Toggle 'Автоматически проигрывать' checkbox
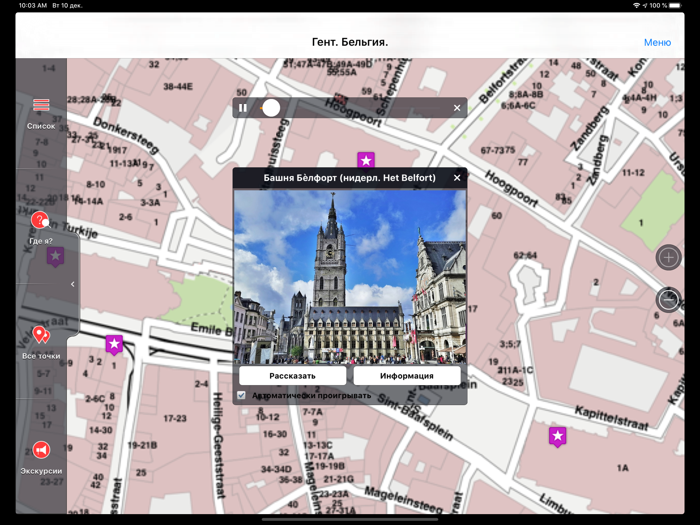Image resolution: width=700 pixels, height=525 pixels. pyautogui.click(x=242, y=396)
